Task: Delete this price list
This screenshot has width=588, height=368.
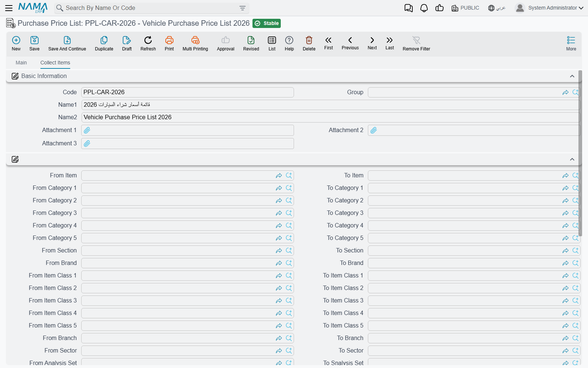Action: pos(309,43)
